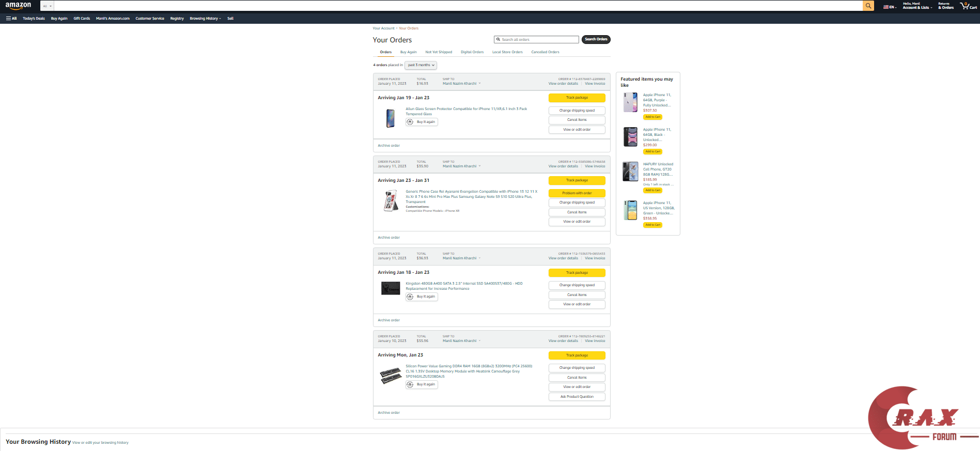Open the search category All dropdown
Screen dimensions: 980x451
[x=47, y=6]
